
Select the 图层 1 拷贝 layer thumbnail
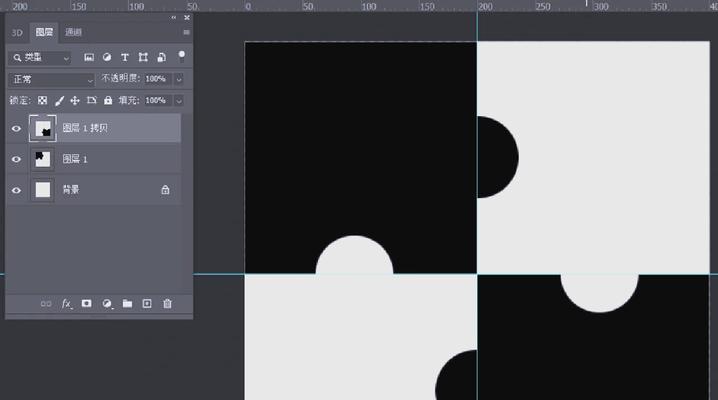click(x=43, y=129)
